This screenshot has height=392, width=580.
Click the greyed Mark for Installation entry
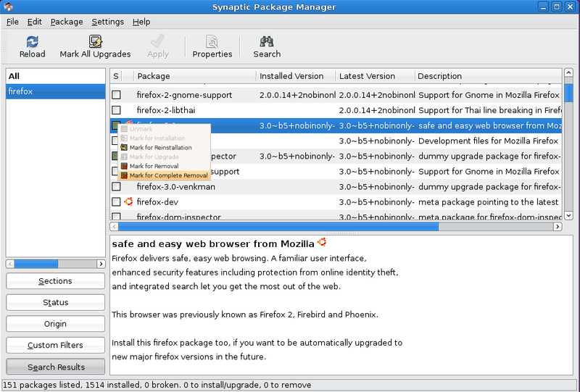tap(165, 138)
